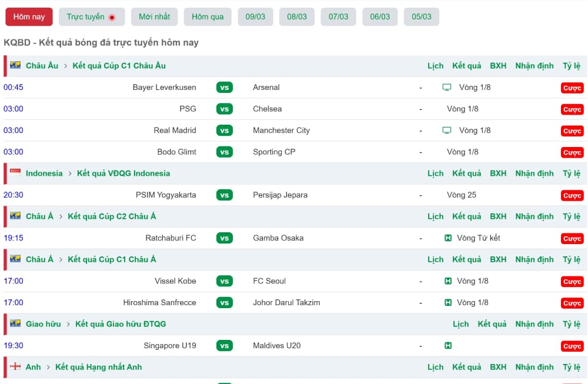
Task: Click Tỷ lệ link in Cúp C1 Châu Á header
Action: (572, 259)
